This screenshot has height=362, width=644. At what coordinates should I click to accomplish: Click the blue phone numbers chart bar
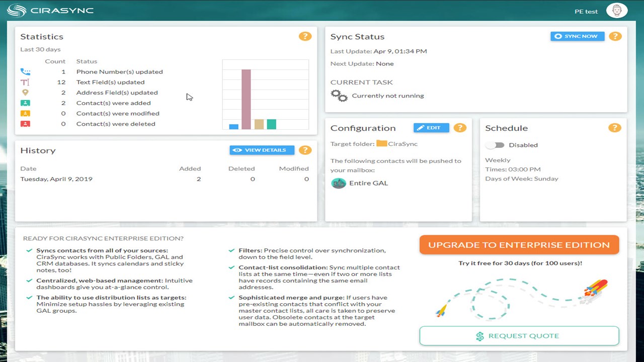(233, 127)
